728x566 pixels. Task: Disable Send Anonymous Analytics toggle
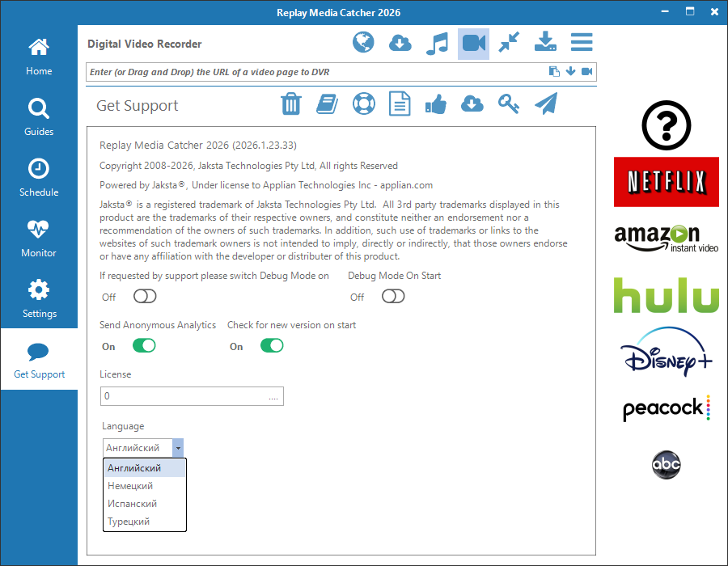(144, 345)
